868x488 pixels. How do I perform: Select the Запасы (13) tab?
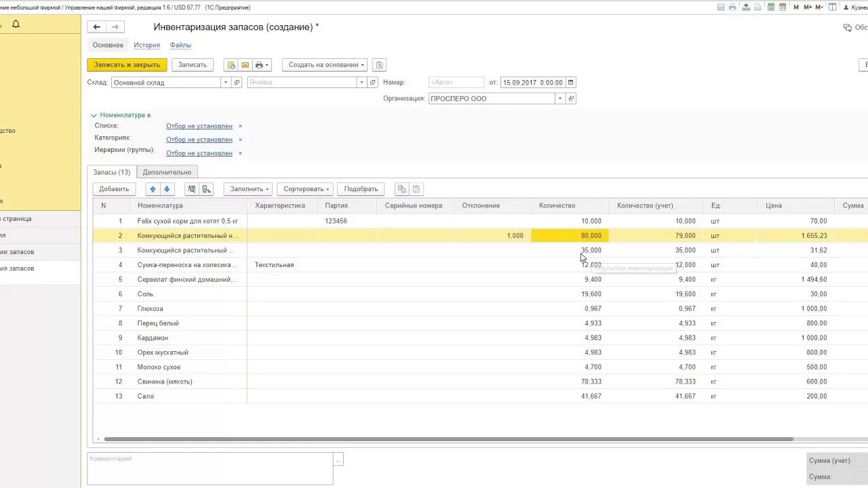(x=112, y=172)
